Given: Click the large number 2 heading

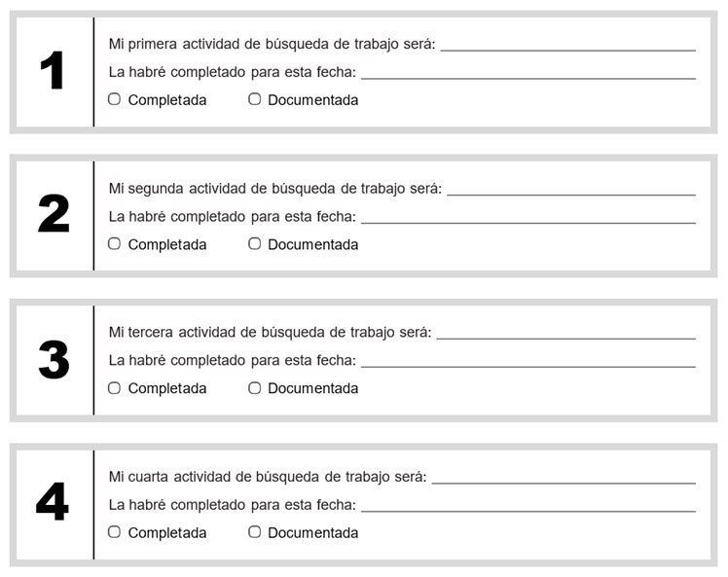Looking at the screenshot, I should coord(54,215).
